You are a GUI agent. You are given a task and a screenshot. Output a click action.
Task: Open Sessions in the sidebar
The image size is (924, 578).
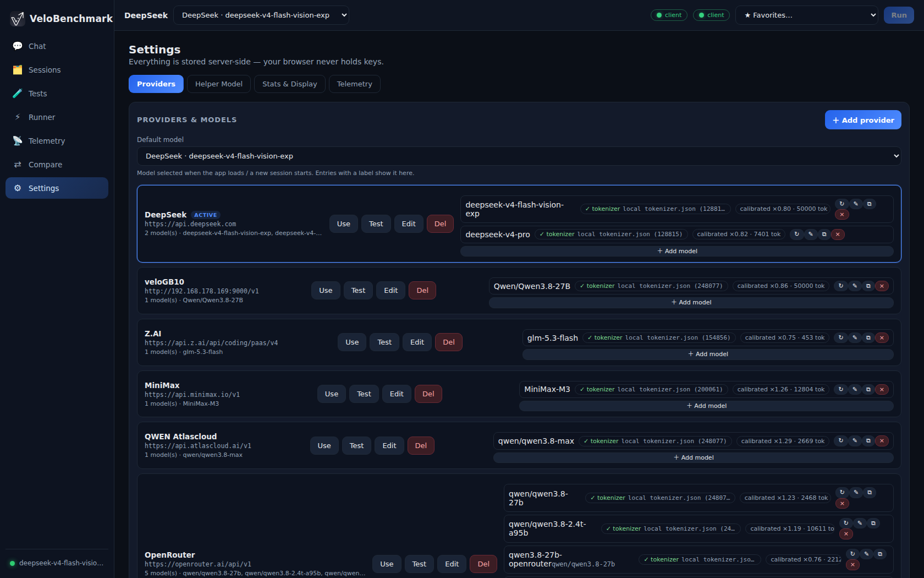[57, 70]
